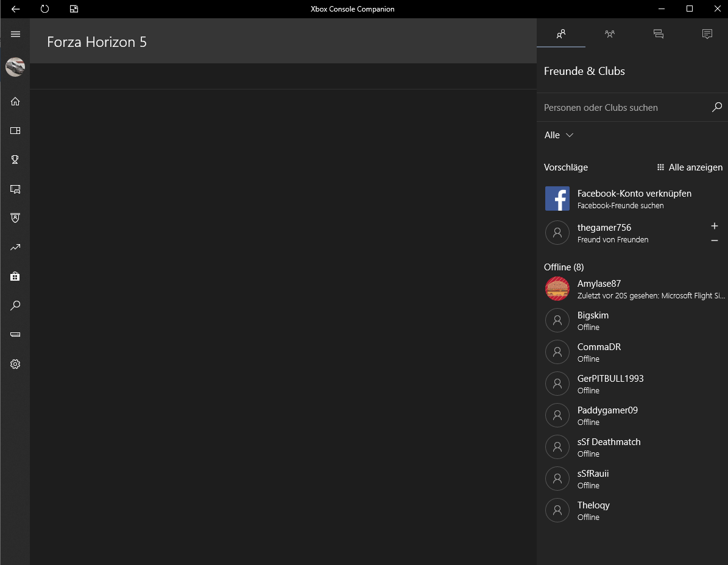Switch to Friends & Clubs tab

tap(561, 34)
